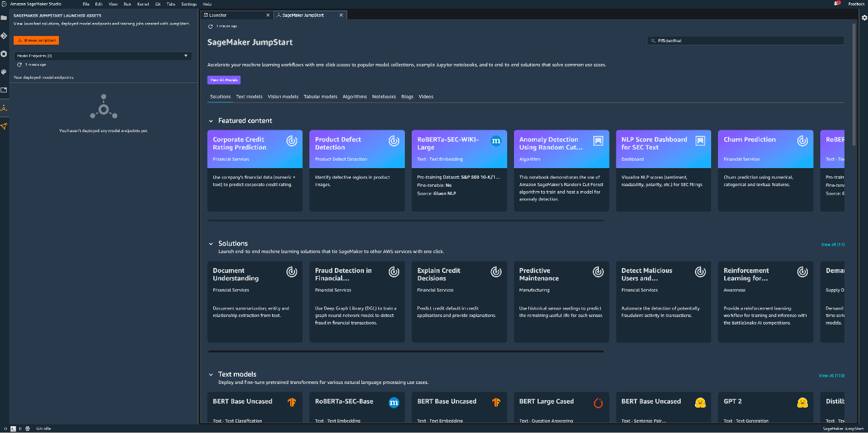
Task: Select the Notebooks category tab
Action: [x=384, y=97]
